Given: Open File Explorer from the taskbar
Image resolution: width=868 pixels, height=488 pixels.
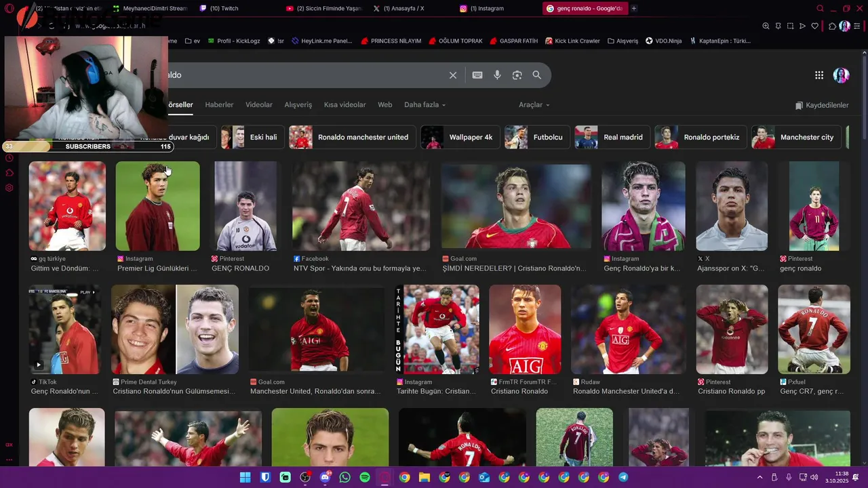Looking at the screenshot, I should coord(425,477).
